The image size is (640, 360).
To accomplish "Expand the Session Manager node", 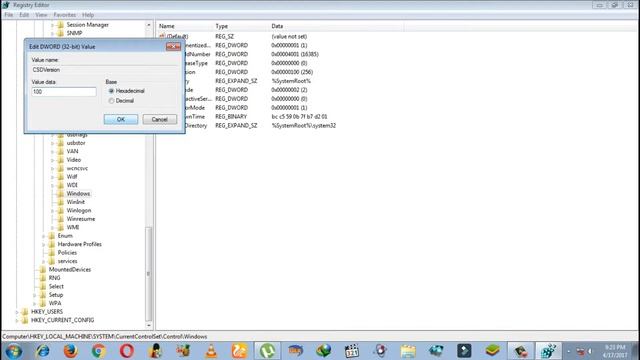I will (x=52, y=25).
